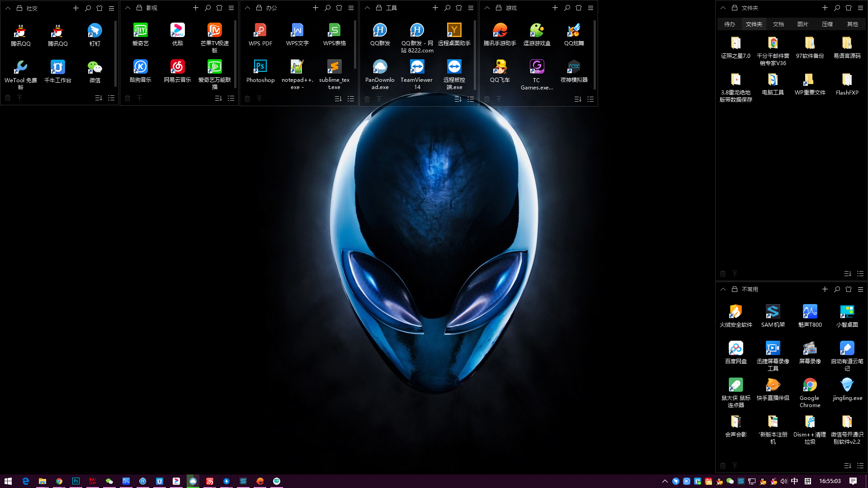Switch 社交 group to list view

coord(111,98)
